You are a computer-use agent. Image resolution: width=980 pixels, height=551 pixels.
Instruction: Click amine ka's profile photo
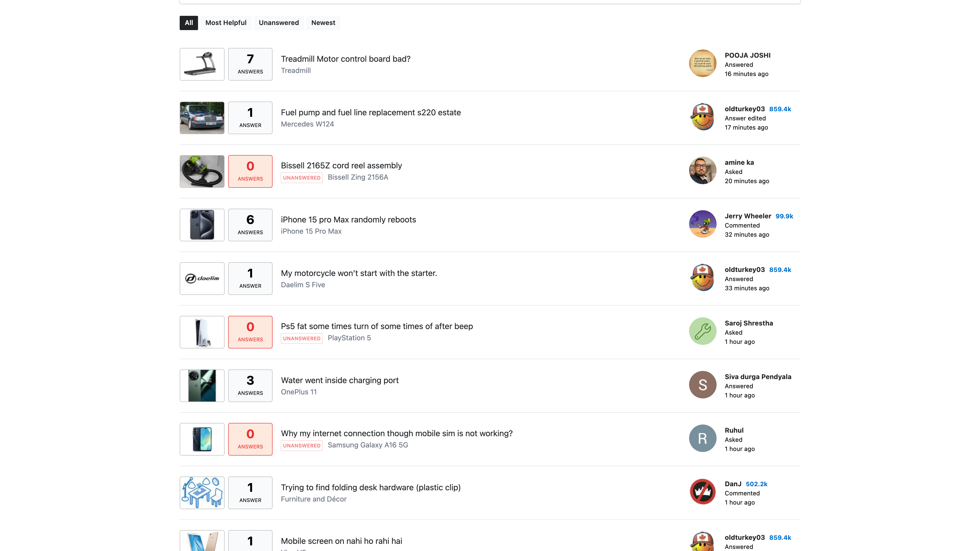pyautogui.click(x=703, y=171)
